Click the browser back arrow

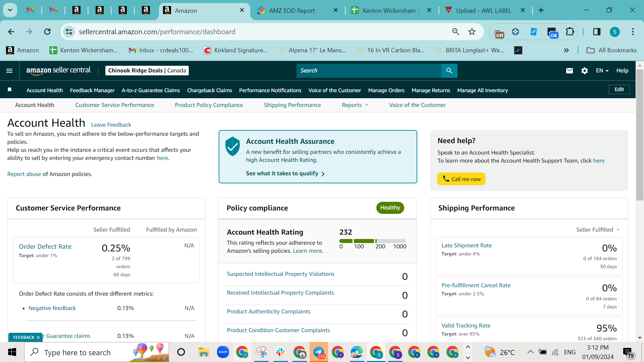coord(11,32)
